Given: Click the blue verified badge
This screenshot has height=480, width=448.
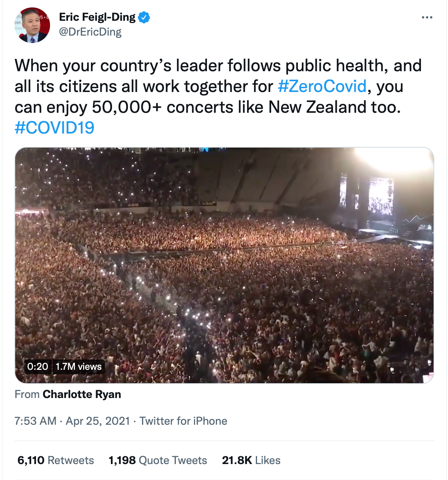Looking at the screenshot, I should click(x=144, y=17).
